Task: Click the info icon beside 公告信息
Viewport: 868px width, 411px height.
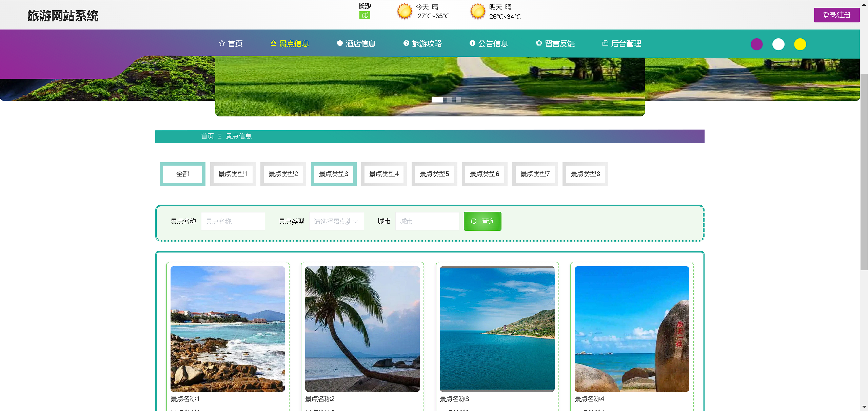Action: [472, 43]
